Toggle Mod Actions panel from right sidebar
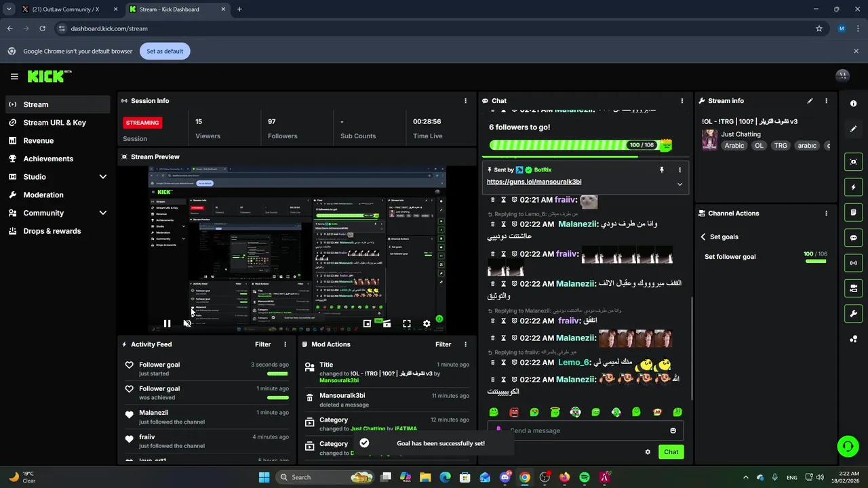 point(853,212)
